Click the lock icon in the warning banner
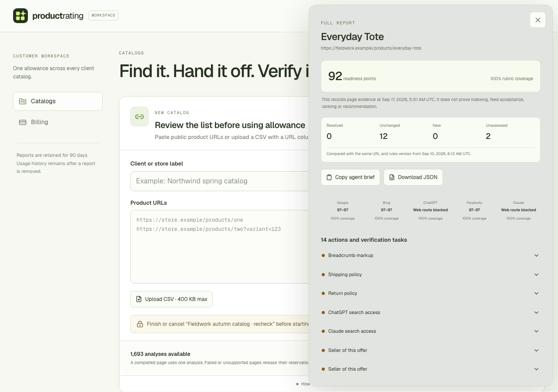Screen dimensions: 558x392 [140, 324]
